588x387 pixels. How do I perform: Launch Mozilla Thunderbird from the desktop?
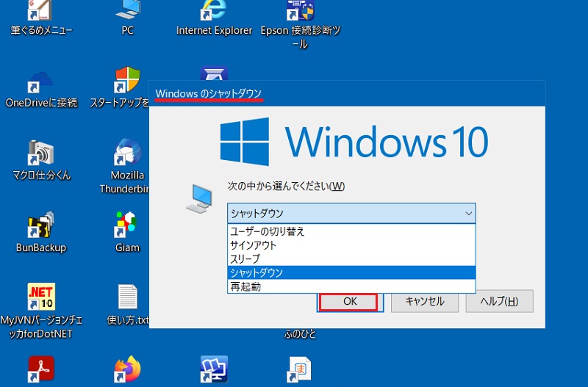pyautogui.click(x=124, y=167)
